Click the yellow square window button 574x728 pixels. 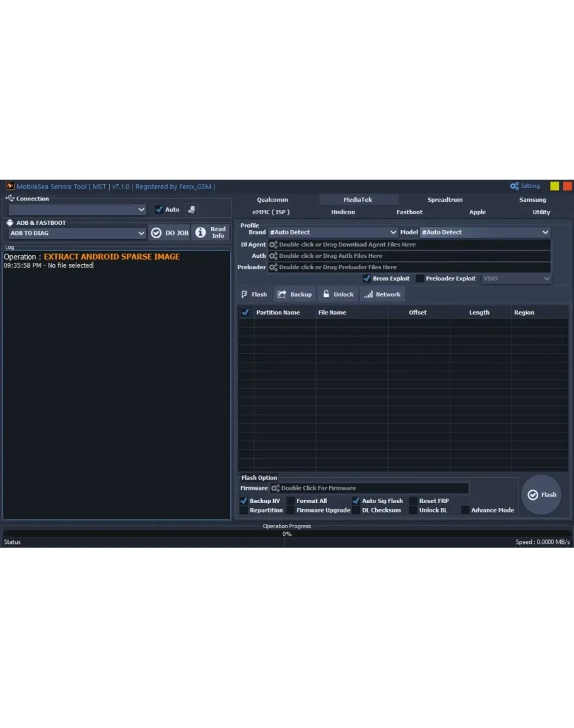(554, 187)
